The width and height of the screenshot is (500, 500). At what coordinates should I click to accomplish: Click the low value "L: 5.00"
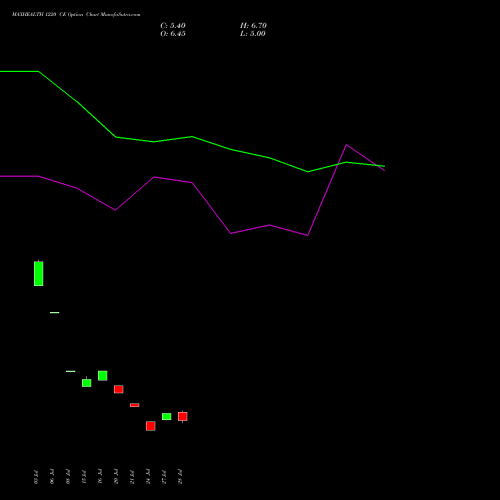(253, 34)
